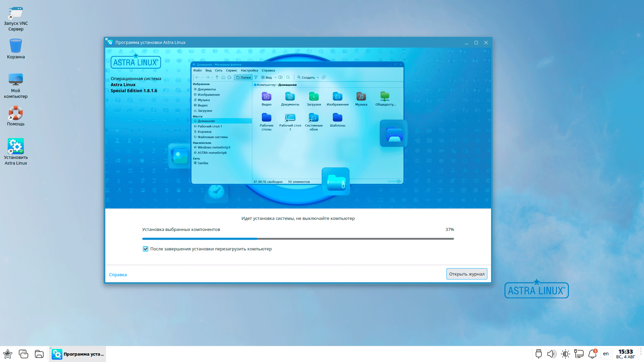Open the clock showing 15:33
Image resolution: width=644 pixels, height=362 pixels.
(x=626, y=354)
